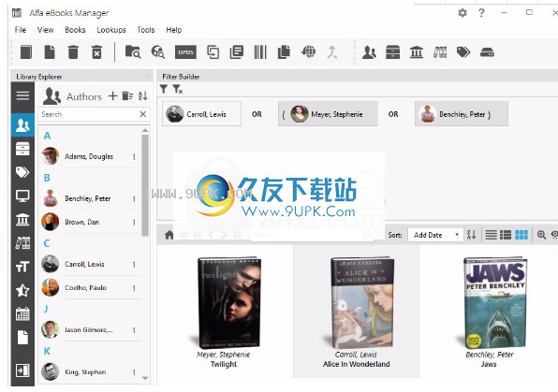The height and width of the screenshot is (392, 558).
Task: Toggle book sort direction icon
Action: tap(472, 235)
